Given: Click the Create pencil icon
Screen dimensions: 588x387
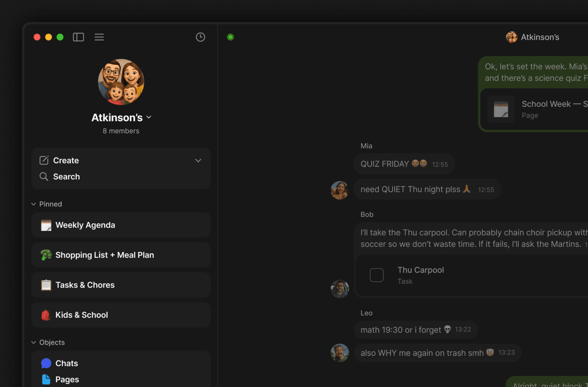Looking at the screenshot, I should (x=44, y=160).
